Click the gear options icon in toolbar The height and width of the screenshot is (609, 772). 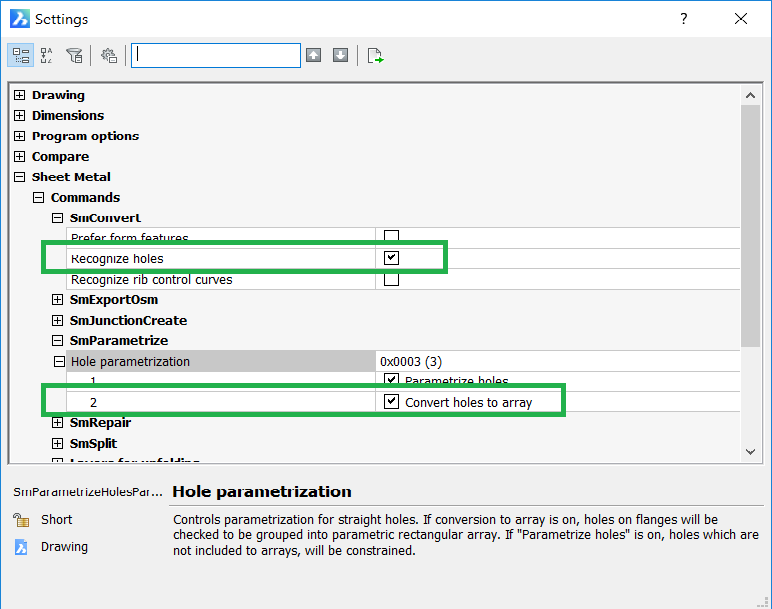109,55
